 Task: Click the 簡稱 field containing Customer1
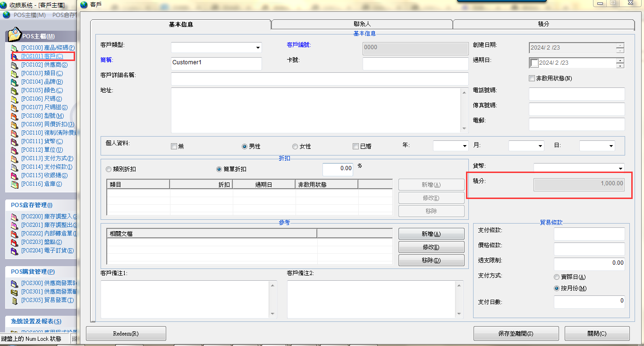(x=216, y=63)
